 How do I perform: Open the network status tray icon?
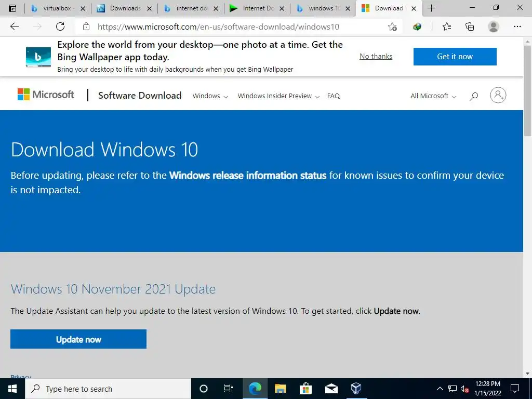click(x=453, y=389)
